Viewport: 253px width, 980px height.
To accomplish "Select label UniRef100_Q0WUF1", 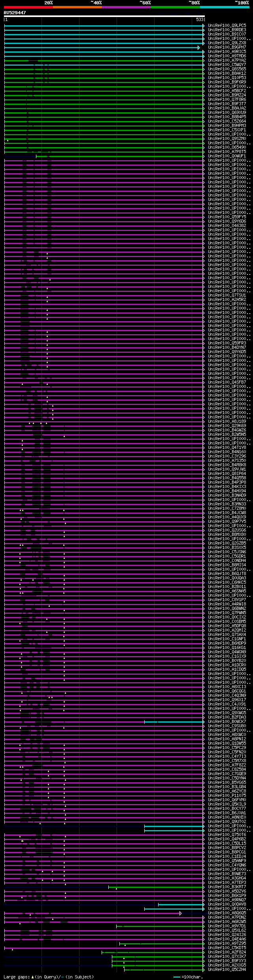I will pos(227,156).
